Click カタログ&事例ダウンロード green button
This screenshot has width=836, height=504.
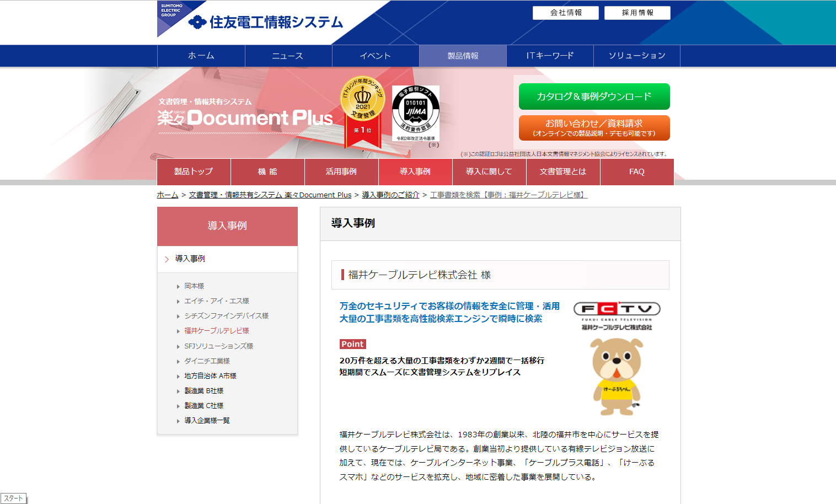[x=594, y=96]
